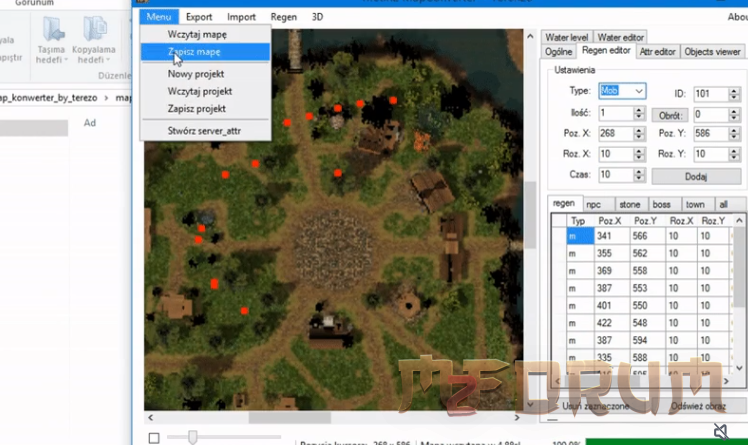Open the Regen menu

pyautogui.click(x=283, y=17)
